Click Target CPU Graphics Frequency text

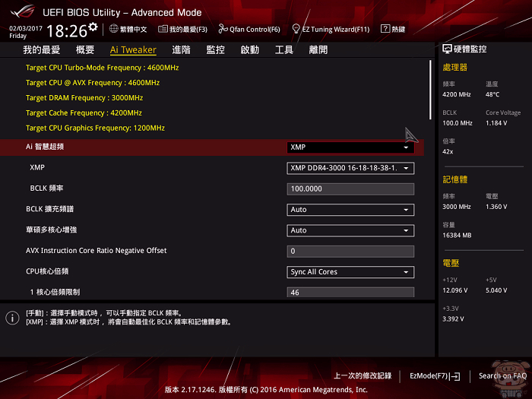pyautogui.click(x=95, y=128)
